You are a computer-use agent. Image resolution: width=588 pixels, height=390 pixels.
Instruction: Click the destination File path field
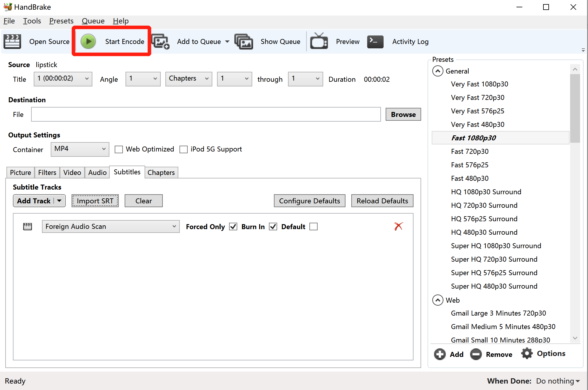[206, 114]
